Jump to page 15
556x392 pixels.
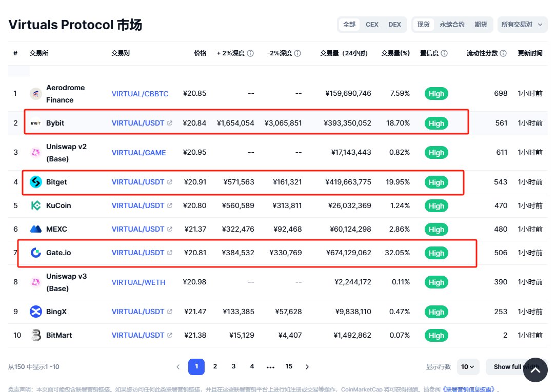[289, 366]
